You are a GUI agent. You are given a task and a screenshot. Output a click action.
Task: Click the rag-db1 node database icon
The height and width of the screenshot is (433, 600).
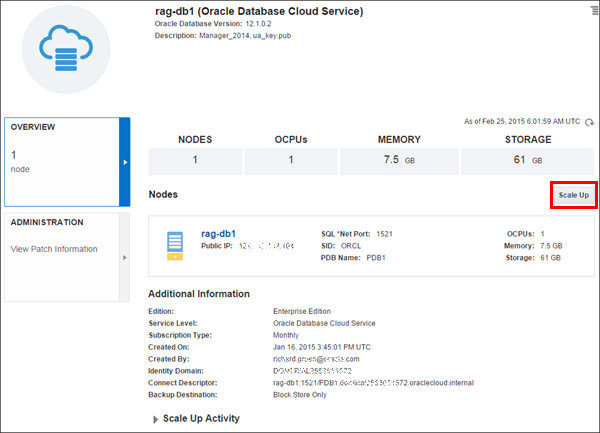pos(176,246)
